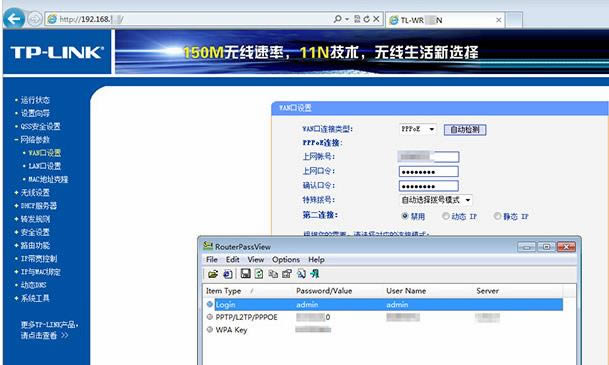Click the Save floppy disk toolbar icon
Screen dimensions: 609x365
pyautogui.click(x=245, y=274)
